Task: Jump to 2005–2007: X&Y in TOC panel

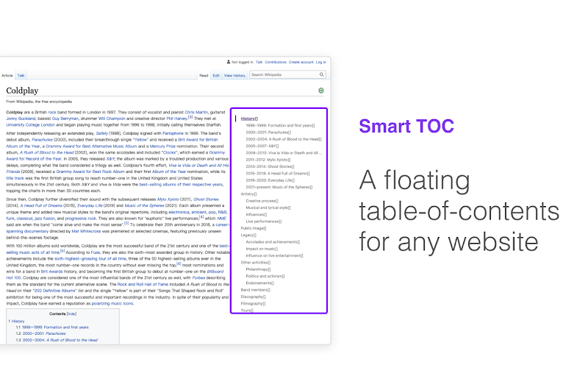Action: 262,146
